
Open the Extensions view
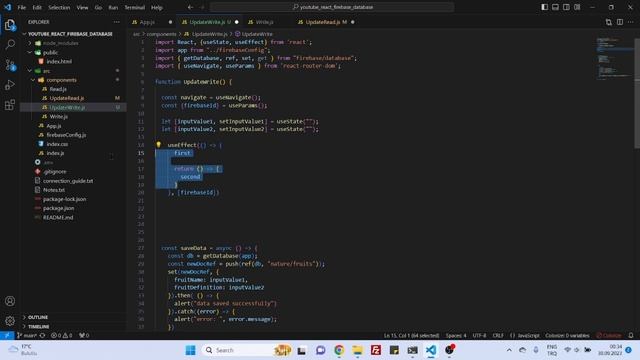coord(10,104)
